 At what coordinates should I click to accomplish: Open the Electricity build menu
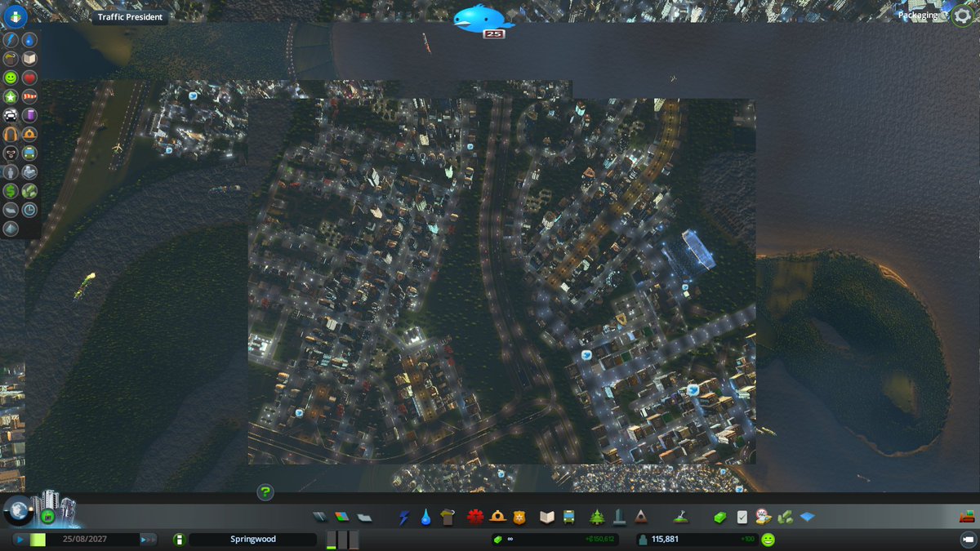pyautogui.click(x=404, y=517)
